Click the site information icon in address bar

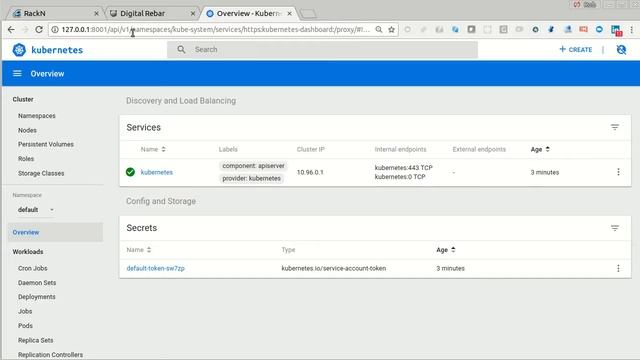(x=55, y=29)
